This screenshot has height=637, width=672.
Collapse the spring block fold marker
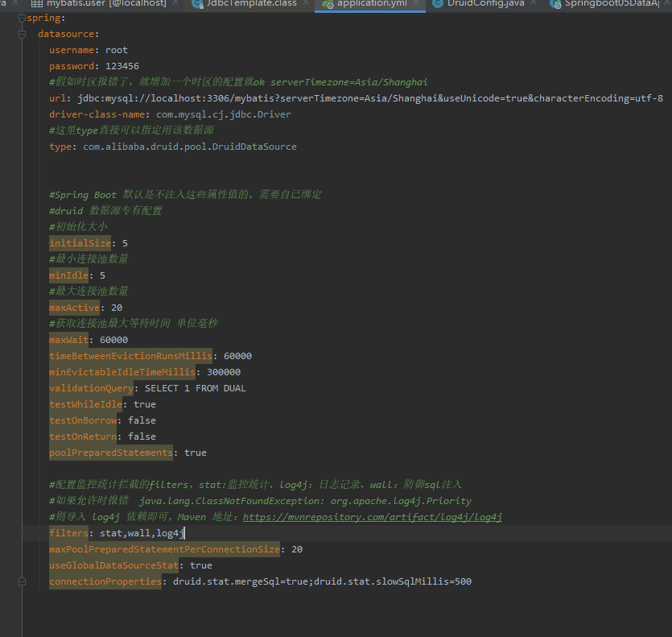click(22, 18)
